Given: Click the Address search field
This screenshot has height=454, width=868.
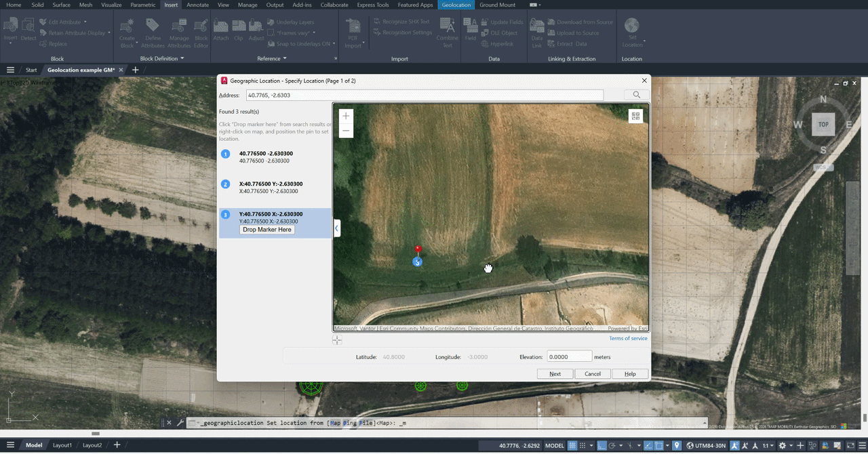Looking at the screenshot, I should pyautogui.click(x=424, y=95).
